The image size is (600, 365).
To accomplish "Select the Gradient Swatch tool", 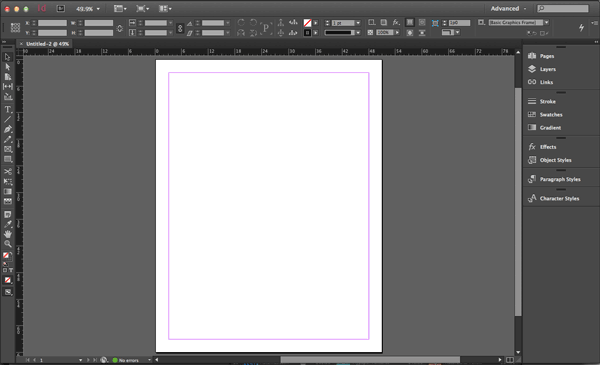I will click(x=8, y=191).
